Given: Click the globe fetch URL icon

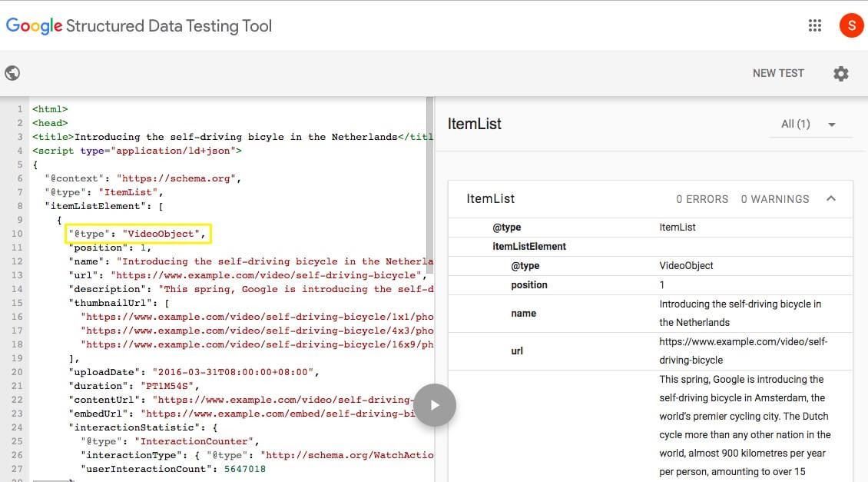Looking at the screenshot, I should point(12,73).
